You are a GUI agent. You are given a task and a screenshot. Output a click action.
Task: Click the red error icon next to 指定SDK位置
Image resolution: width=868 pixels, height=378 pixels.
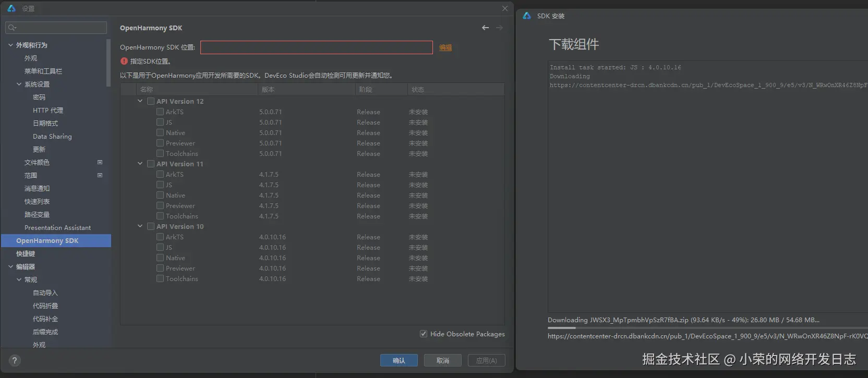point(124,61)
